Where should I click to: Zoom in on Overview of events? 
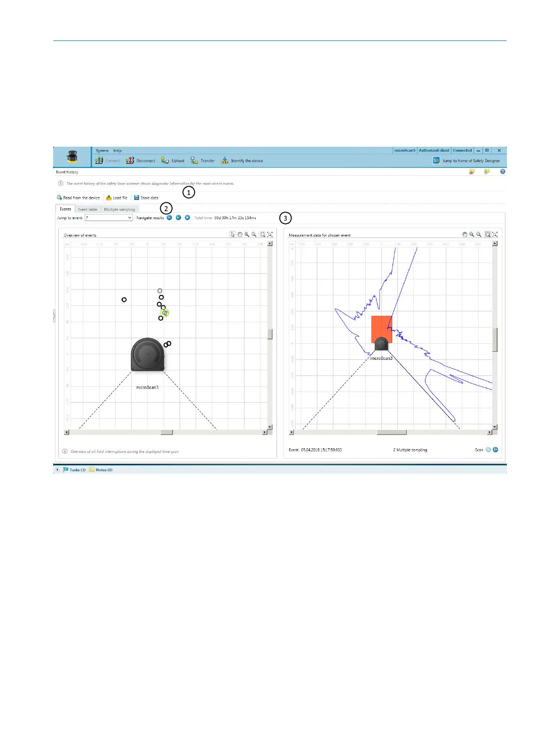click(x=247, y=234)
